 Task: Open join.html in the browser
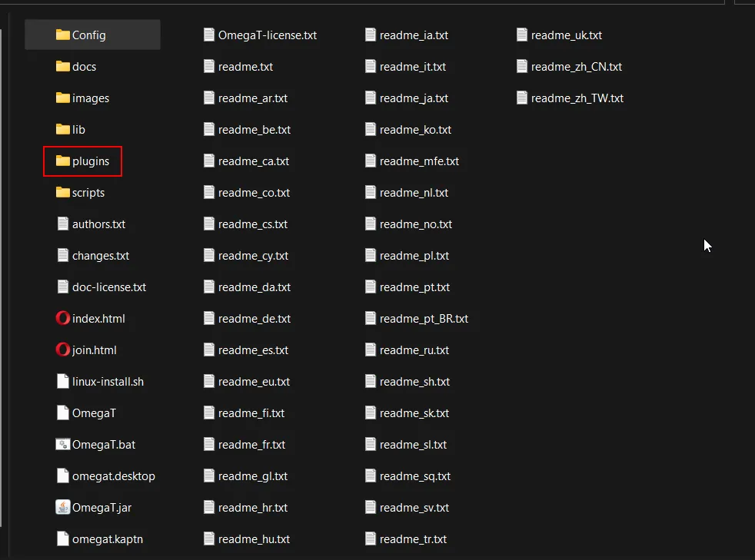click(x=91, y=350)
